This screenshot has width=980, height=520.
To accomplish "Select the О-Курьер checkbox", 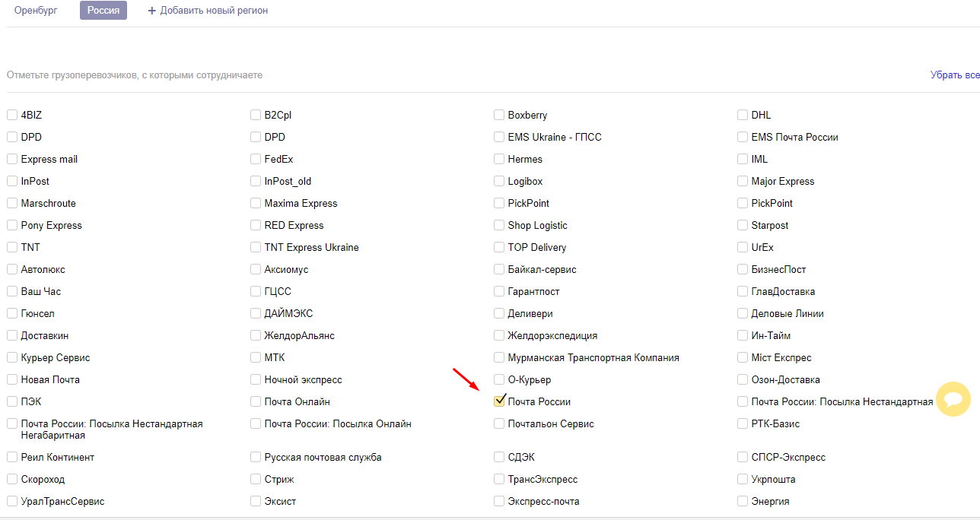I will (x=499, y=379).
